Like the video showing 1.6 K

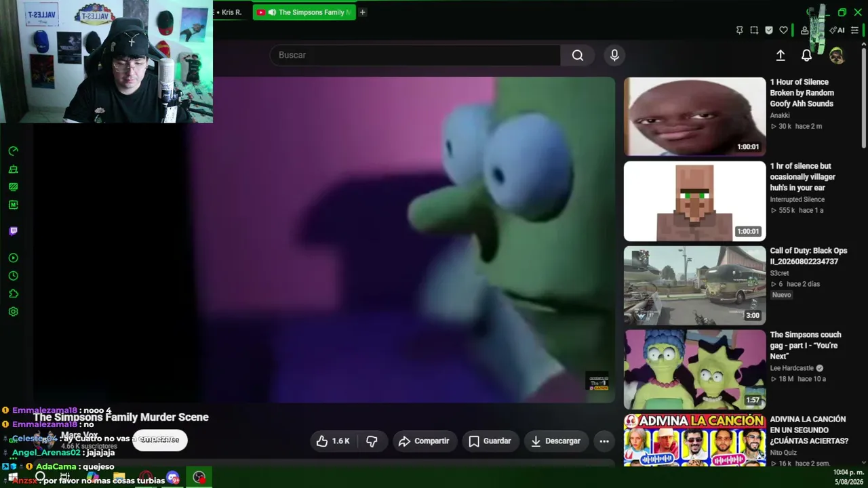(x=334, y=441)
